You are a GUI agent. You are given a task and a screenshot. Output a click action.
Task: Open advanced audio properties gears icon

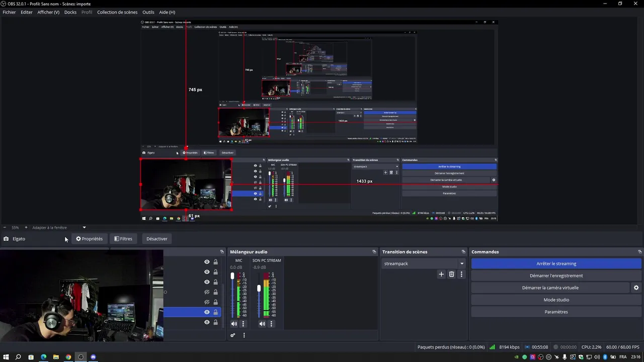click(233, 335)
